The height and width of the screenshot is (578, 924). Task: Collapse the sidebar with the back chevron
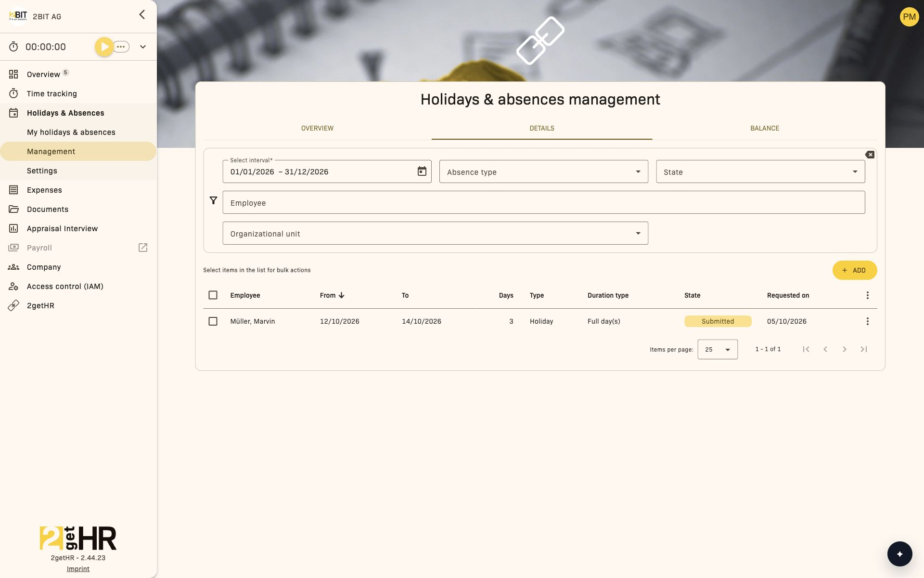coord(142,14)
